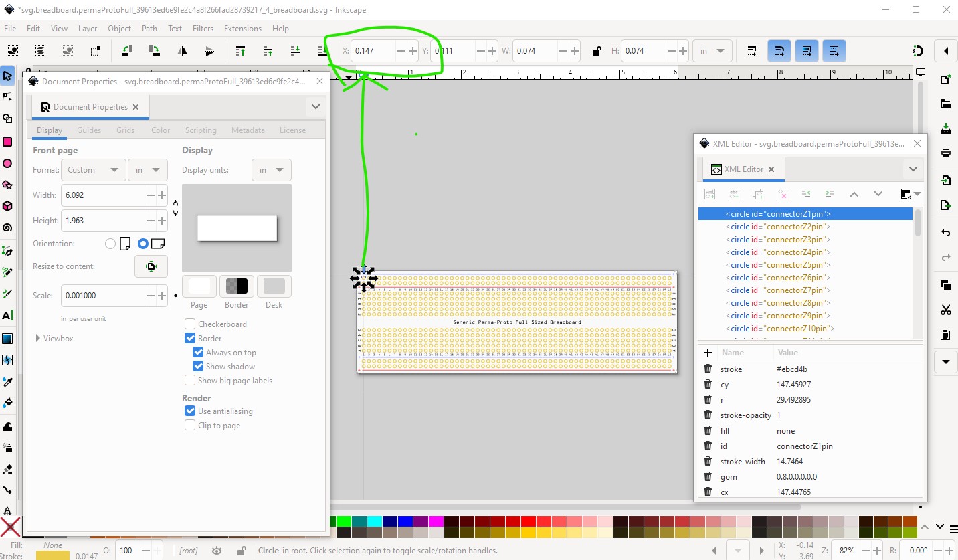Open right commands bar overflow arrow
Screen dimensions: 958x560
(945, 361)
